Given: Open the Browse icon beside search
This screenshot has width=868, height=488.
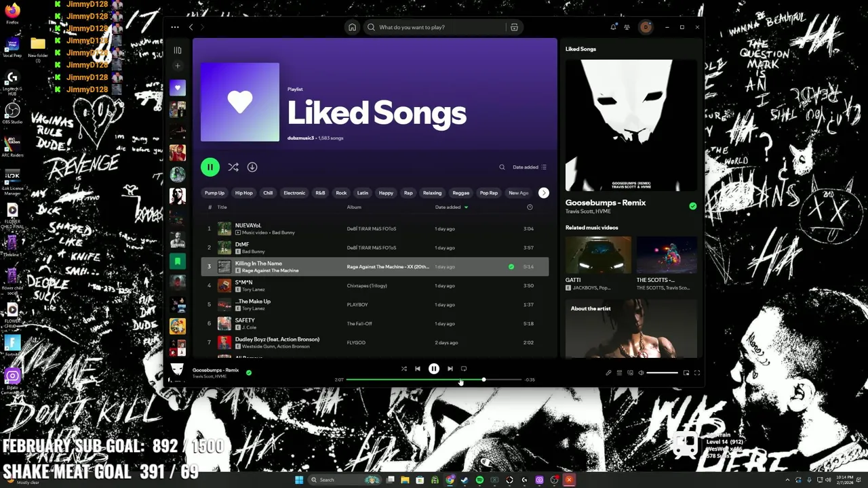Looking at the screenshot, I should point(514,27).
